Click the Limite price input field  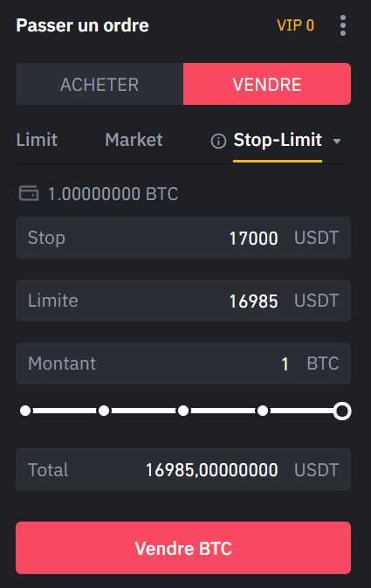coord(183,301)
